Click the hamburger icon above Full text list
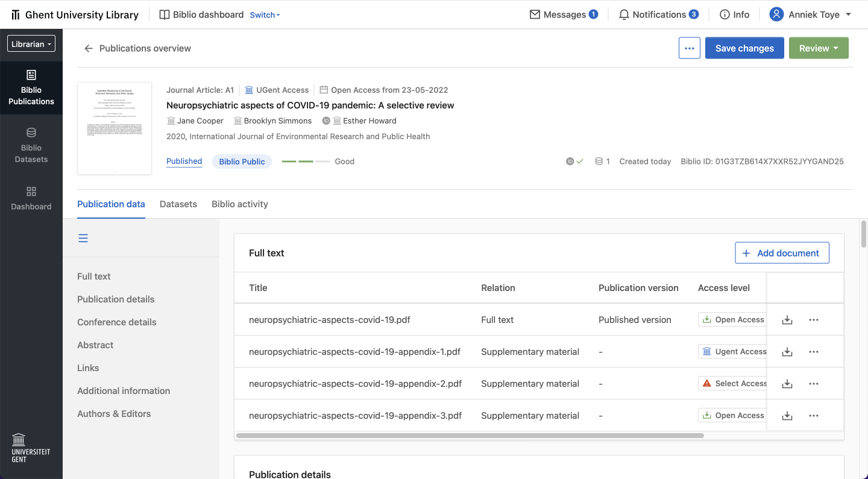The width and height of the screenshot is (868, 479). (83, 238)
